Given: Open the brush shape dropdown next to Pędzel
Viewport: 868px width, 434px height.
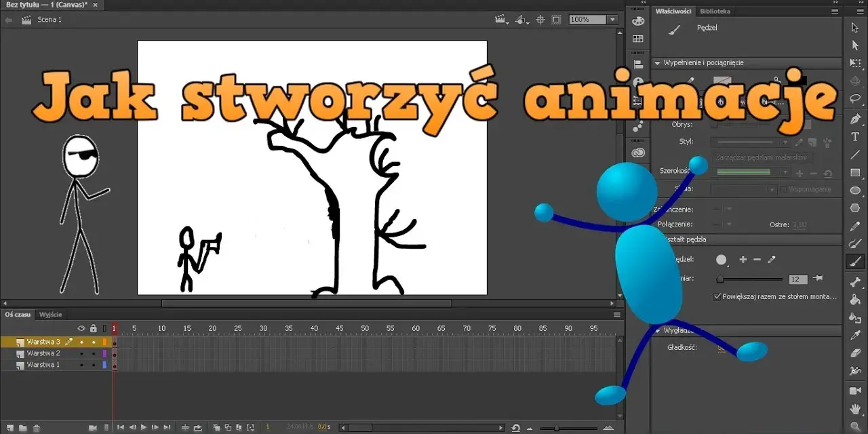Looking at the screenshot, I should [x=722, y=259].
